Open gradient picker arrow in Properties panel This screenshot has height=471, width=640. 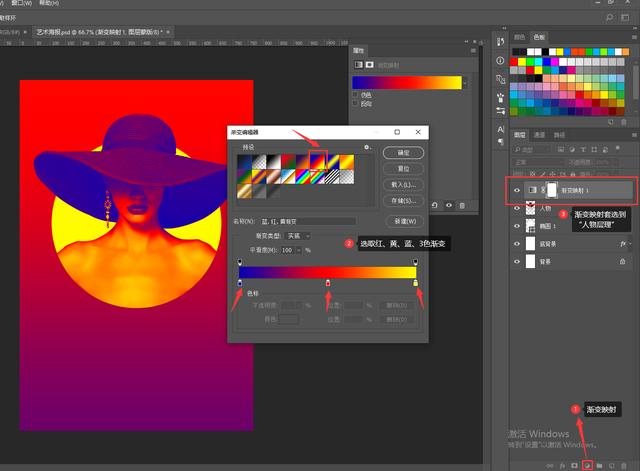click(x=465, y=83)
